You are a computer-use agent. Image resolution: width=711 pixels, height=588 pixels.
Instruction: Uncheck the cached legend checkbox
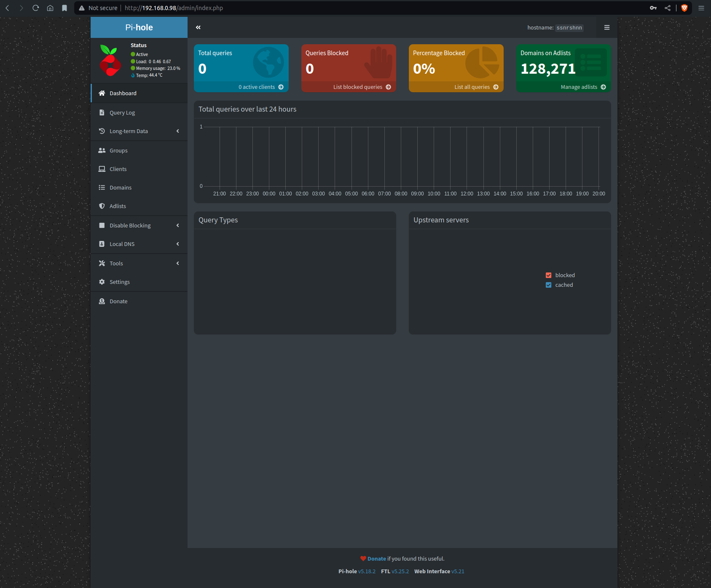[x=548, y=285]
